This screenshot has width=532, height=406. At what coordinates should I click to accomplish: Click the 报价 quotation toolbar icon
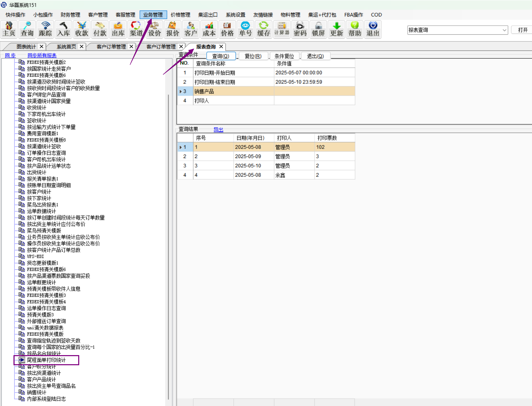tap(173, 29)
